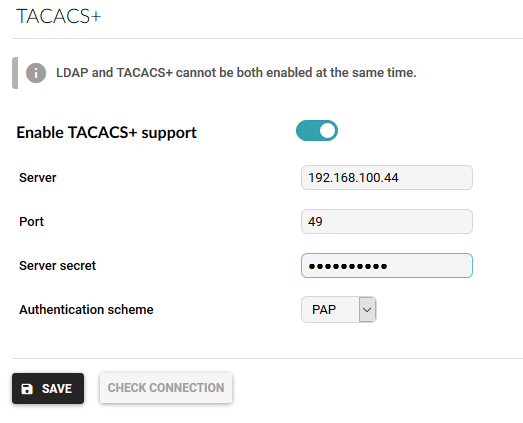
Task: Click the Server label text
Action: point(38,178)
